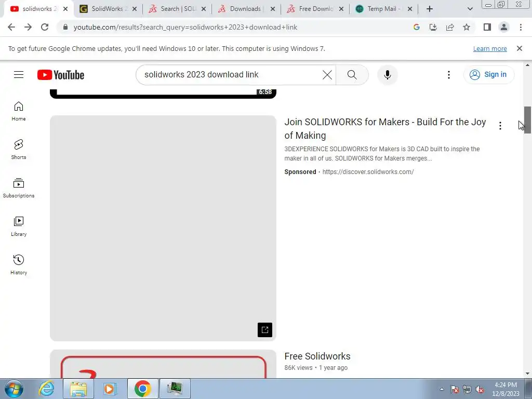Screen dimensions: 532x399
Task: Reload the page
Action: [45, 27]
